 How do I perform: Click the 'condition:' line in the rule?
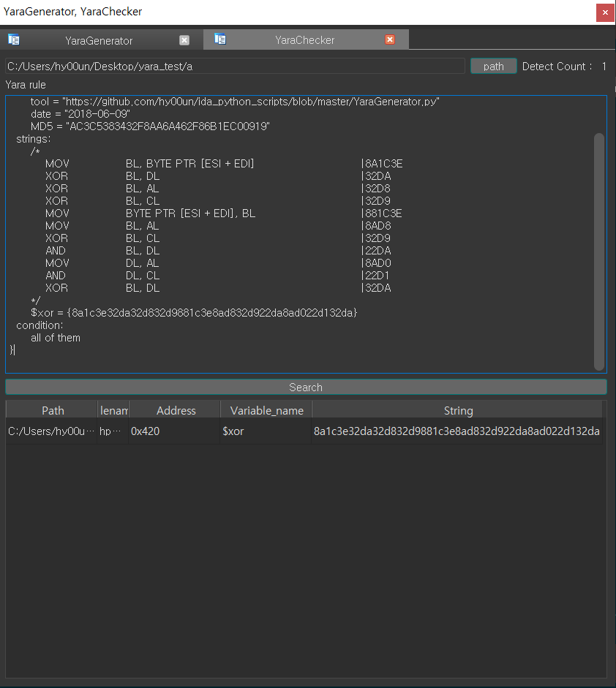pyautogui.click(x=40, y=325)
